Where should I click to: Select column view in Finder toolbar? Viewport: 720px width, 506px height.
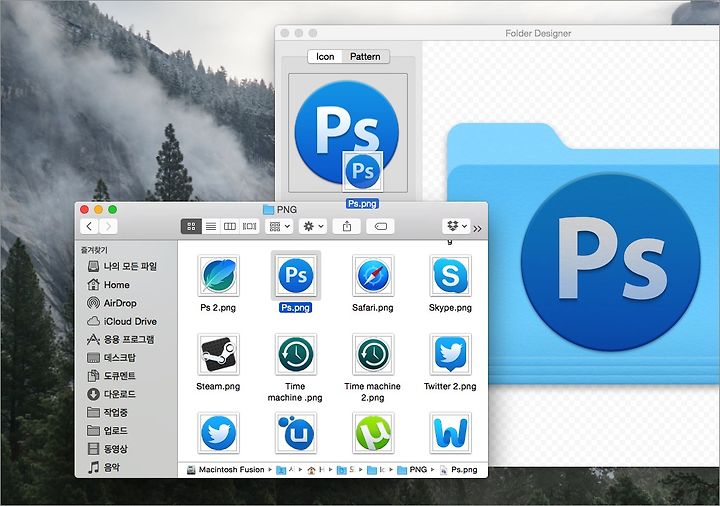pos(230,226)
